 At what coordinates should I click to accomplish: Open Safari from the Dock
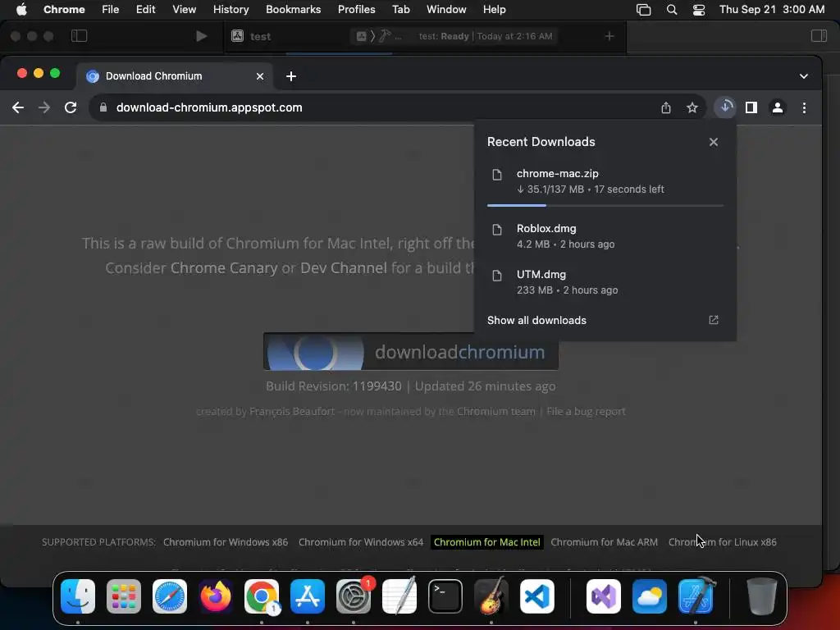tap(170, 596)
